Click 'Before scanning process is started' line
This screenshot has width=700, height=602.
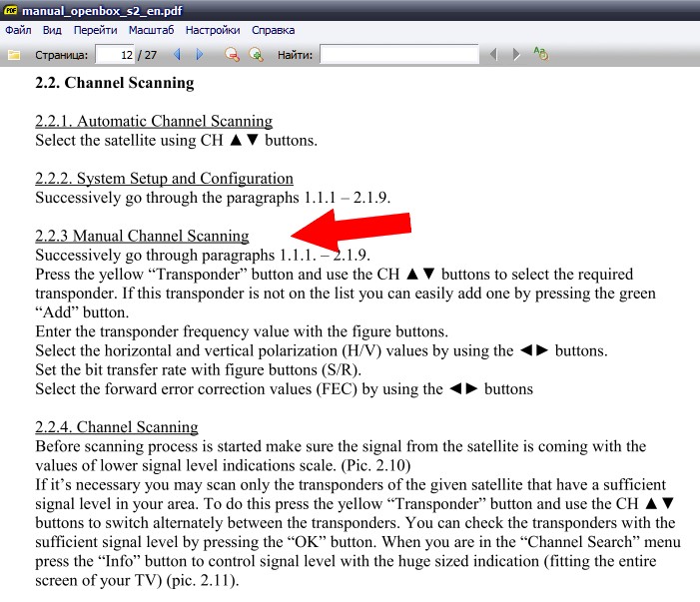pyautogui.click(x=341, y=446)
